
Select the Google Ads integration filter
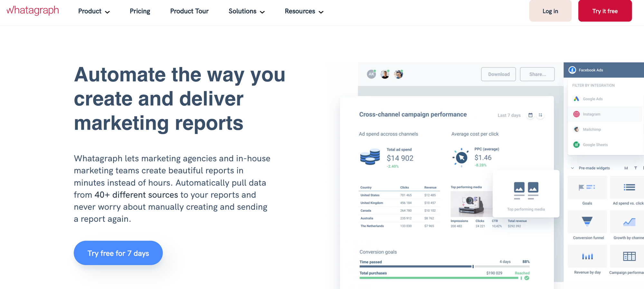[x=605, y=99]
